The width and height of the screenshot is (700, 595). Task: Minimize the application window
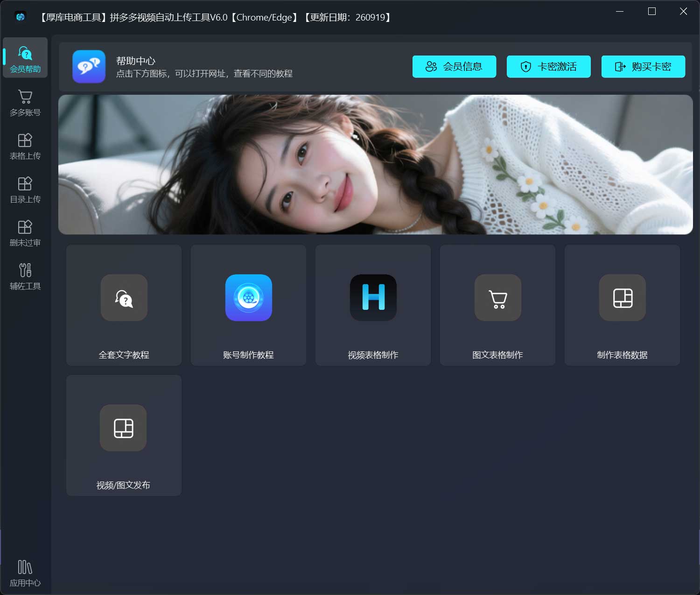[620, 11]
